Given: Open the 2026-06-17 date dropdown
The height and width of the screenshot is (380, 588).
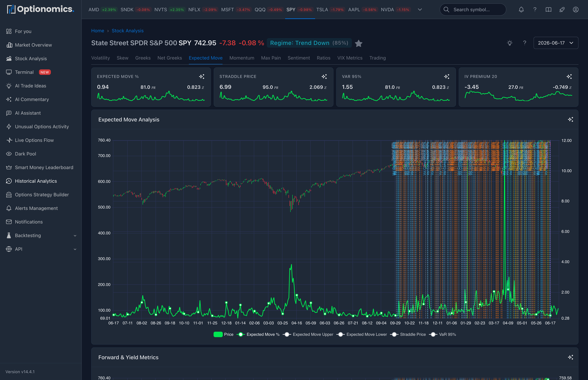Looking at the screenshot, I should (x=556, y=43).
